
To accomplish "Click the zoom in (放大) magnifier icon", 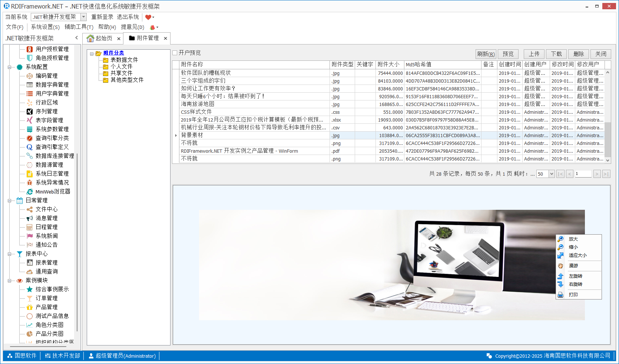I will [560, 239].
